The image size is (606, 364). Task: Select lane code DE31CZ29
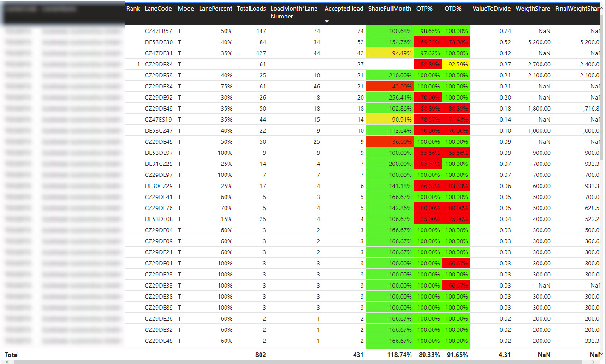(159, 164)
